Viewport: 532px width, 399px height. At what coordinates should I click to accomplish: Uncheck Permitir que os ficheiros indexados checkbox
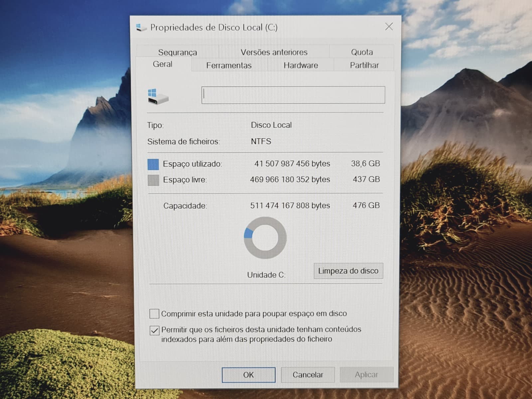point(154,330)
